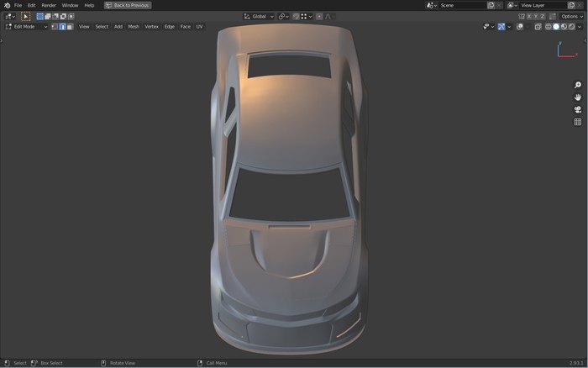This screenshot has height=368, width=588.
Task: Toggle the camera view icon
Action: click(578, 110)
